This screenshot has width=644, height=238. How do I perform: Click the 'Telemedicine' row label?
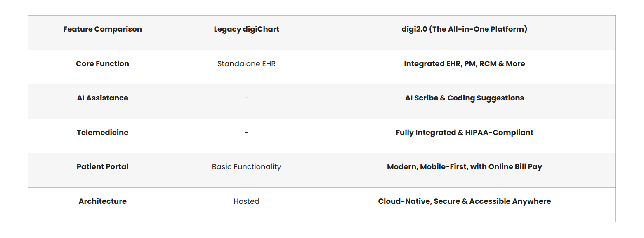coord(102,133)
